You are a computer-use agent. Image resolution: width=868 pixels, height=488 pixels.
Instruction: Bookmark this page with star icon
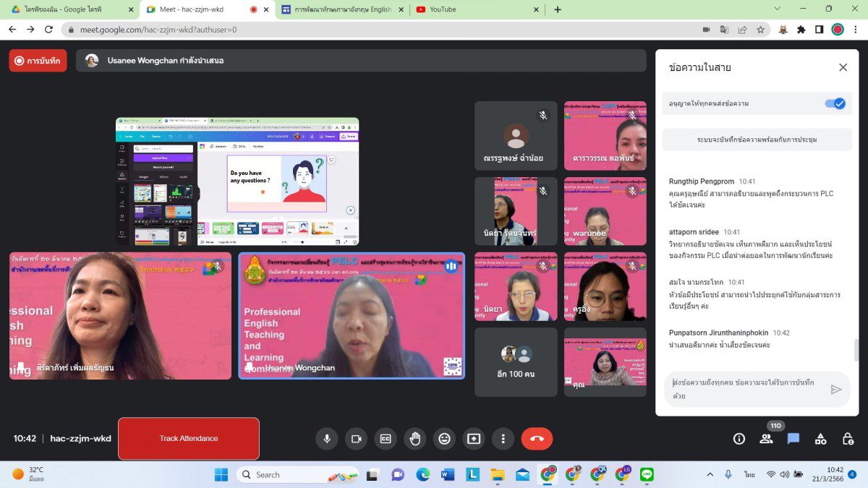(760, 30)
